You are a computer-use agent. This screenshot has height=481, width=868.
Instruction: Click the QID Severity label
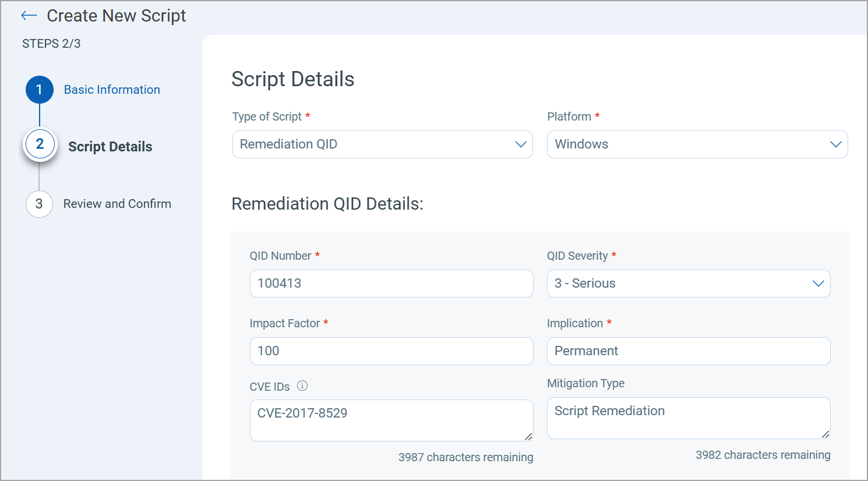(577, 256)
